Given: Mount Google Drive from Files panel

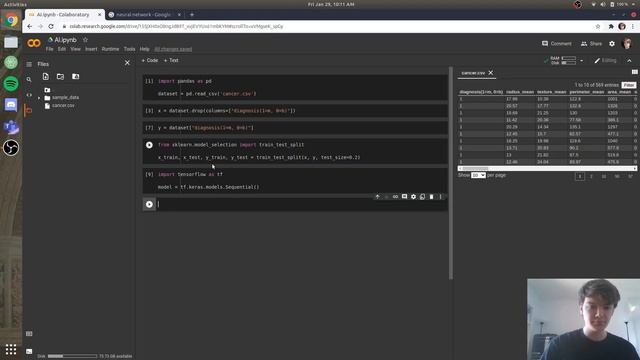Looking at the screenshot, I should tap(76, 76).
